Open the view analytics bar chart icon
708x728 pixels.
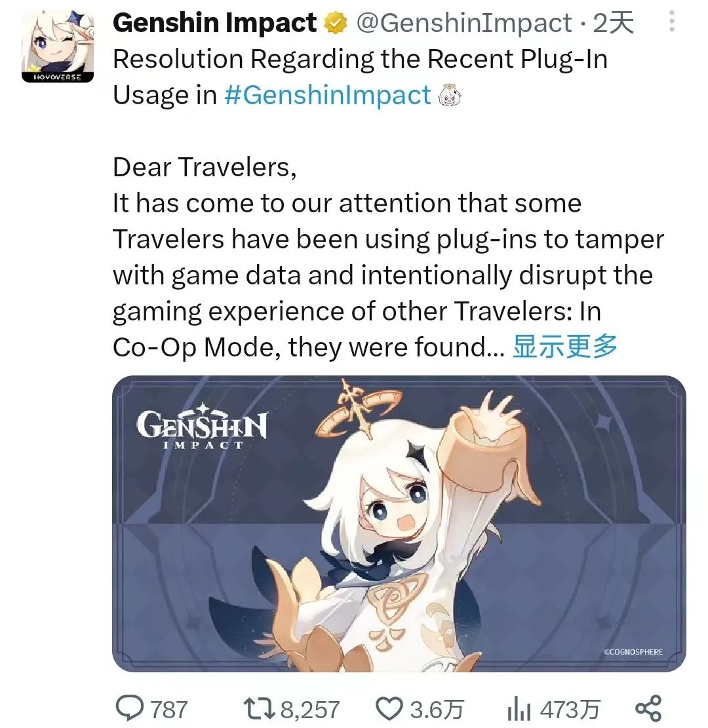pos(519,709)
